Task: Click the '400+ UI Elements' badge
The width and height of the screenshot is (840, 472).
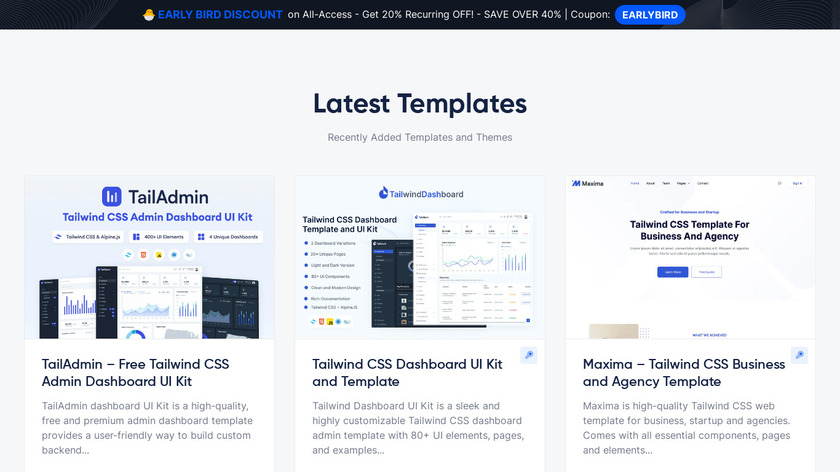Action: 159,237
